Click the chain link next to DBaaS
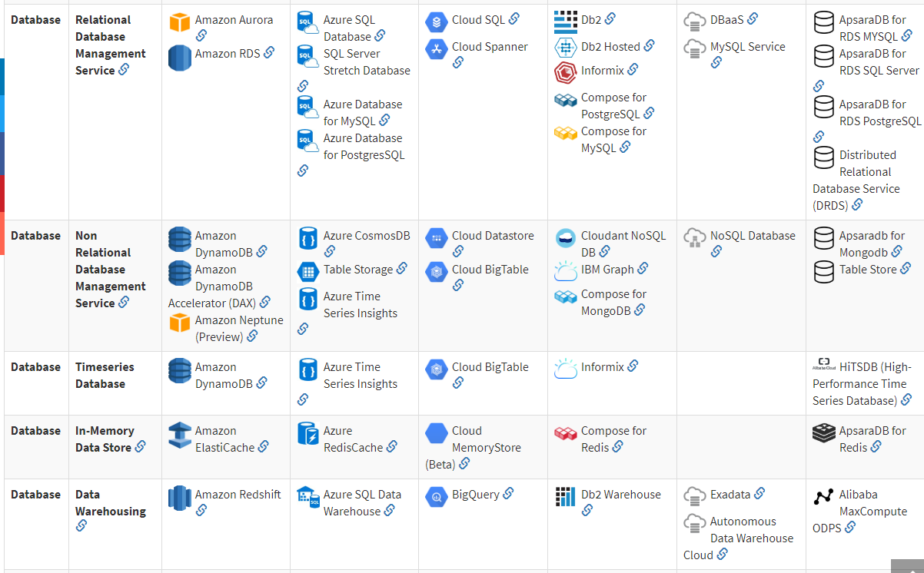Screen dimensions: 924x573 (753, 18)
